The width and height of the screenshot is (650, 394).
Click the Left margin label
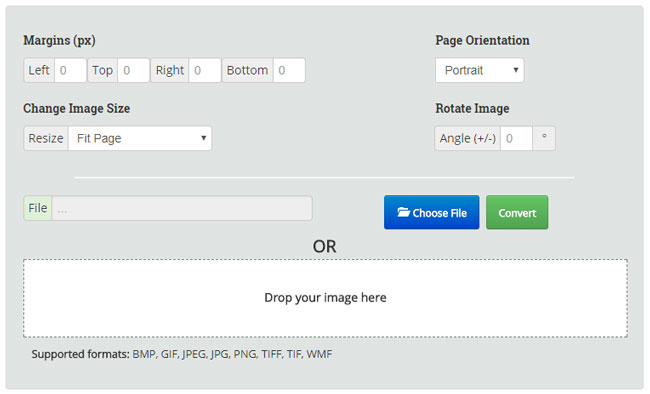(x=39, y=70)
